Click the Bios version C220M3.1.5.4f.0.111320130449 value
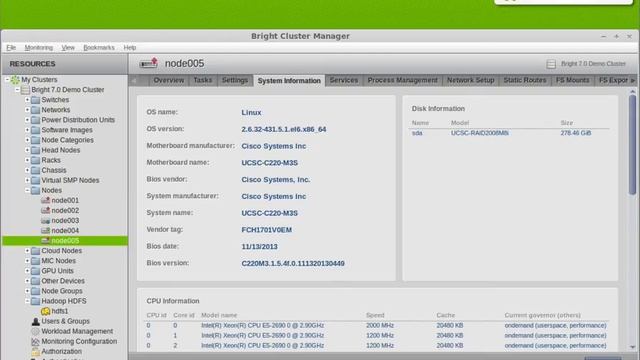This screenshot has width=640, height=360. pyautogui.click(x=293, y=264)
